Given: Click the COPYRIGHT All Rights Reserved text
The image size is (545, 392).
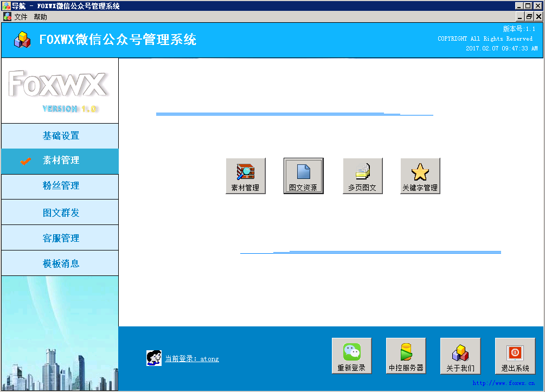Looking at the screenshot, I should point(485,38).
